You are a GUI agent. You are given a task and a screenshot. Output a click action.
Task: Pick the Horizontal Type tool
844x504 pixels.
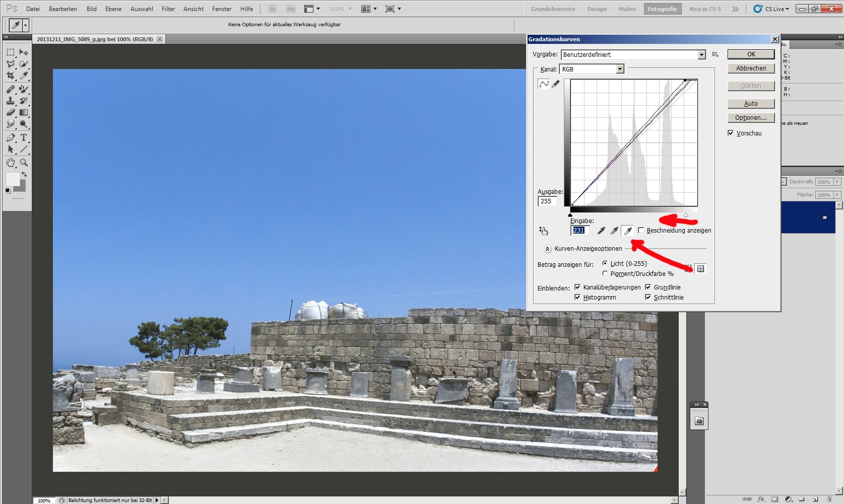[24, 137]
